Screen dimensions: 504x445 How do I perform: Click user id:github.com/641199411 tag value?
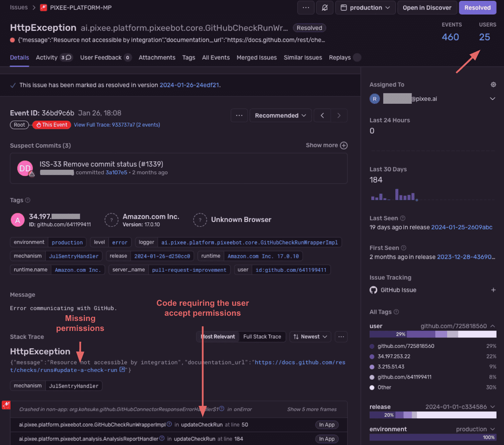(x=291, y=270)
